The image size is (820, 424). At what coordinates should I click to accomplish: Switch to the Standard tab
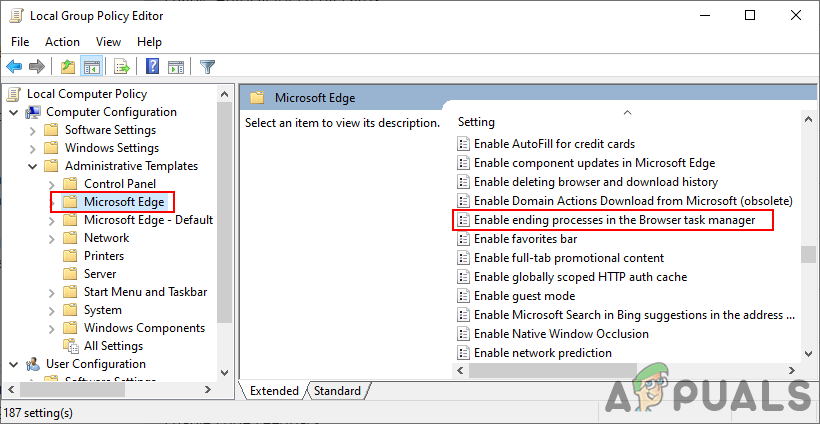pos(337,391)
